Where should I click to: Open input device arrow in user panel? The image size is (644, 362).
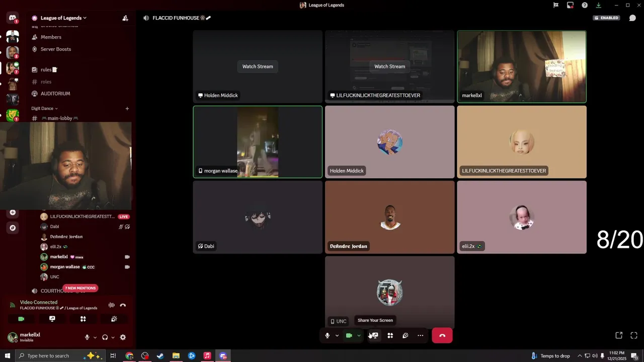pos(95,337)
